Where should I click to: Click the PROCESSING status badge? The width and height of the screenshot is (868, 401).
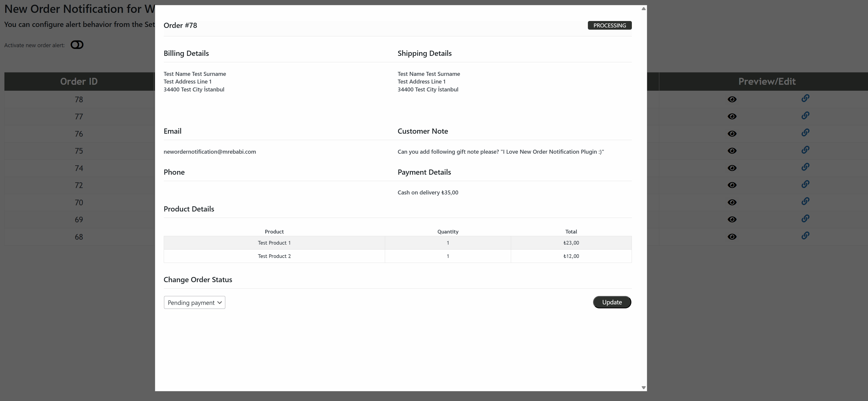pos(610,25)
